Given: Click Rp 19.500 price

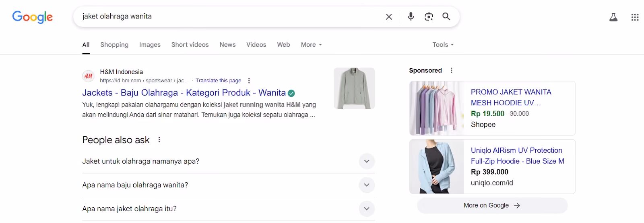Looking at the screenshot, I should click(487, 114).
